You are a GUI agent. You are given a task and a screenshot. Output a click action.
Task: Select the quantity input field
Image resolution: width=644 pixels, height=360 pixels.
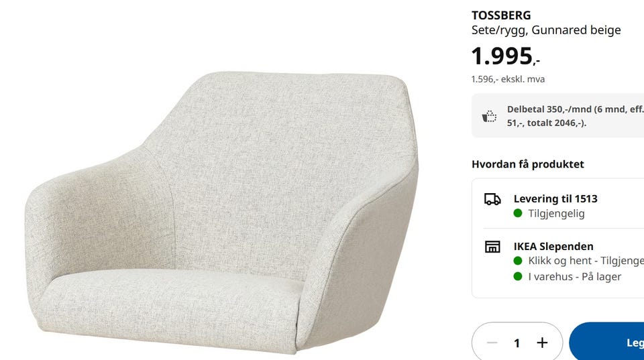[517, 343]
